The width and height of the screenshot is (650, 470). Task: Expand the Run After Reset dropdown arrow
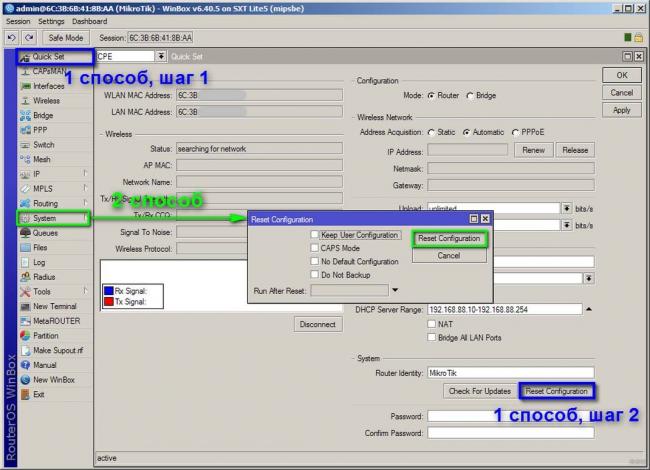pos(395,290)
